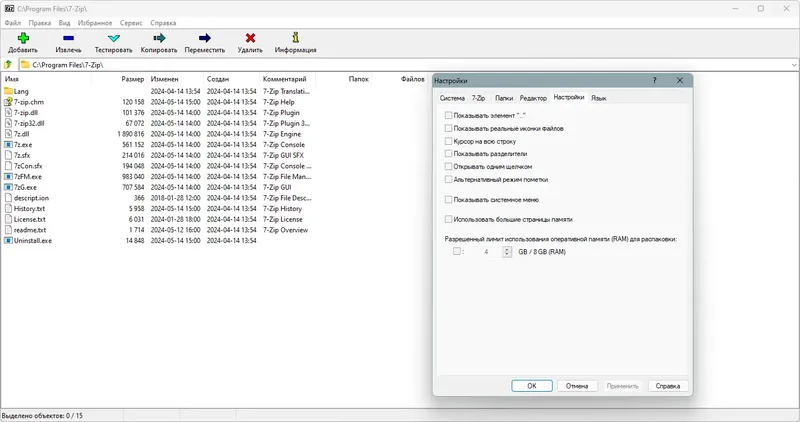800x422 pixels.
Task: Select the 7z.sfx file icon
Action: tap(8, 155)
